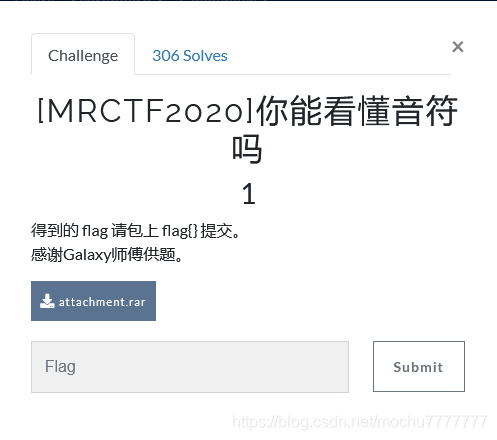The width and height of the screenshot is (497, 440).
Task: Switch to the Challenge tab
Action: 83,55
